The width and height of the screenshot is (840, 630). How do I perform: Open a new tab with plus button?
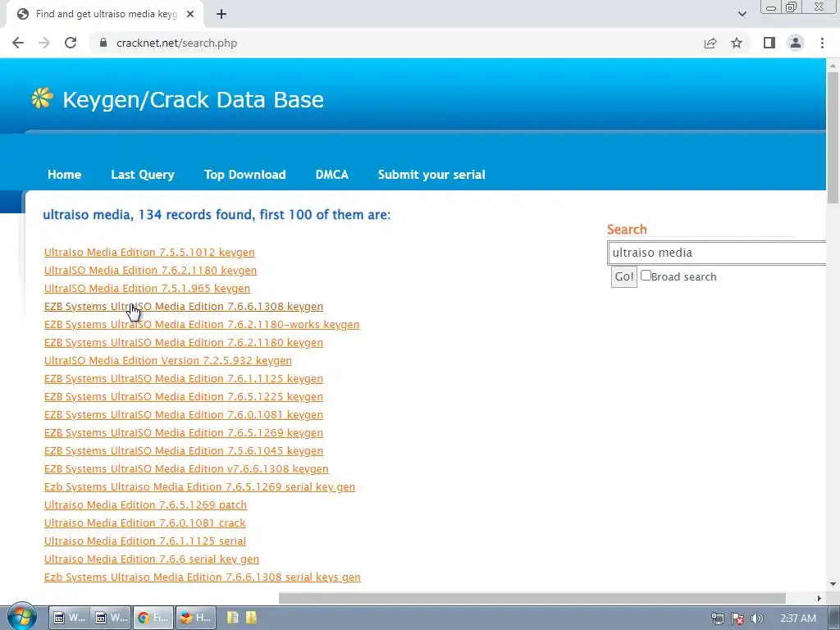click(x=221, y=15)
